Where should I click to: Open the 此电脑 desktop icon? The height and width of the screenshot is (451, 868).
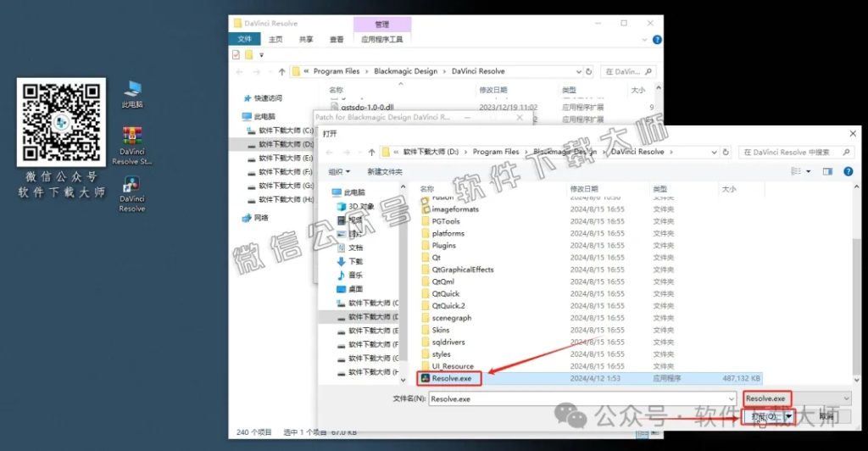point(132,94)
